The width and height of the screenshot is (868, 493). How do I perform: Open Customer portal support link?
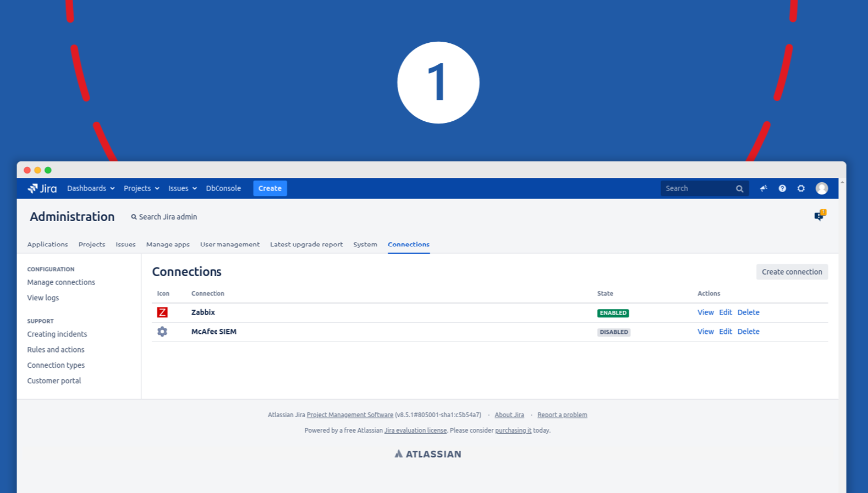tap(54, 381)
